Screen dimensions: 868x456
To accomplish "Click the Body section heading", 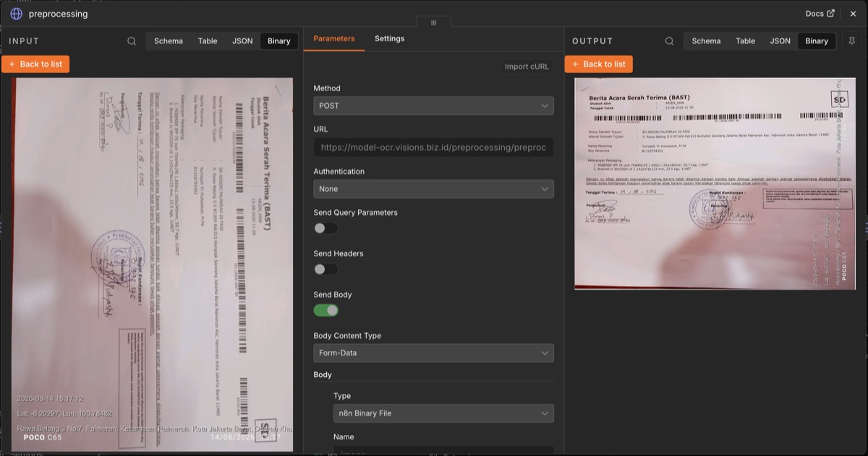I will 323,375.
